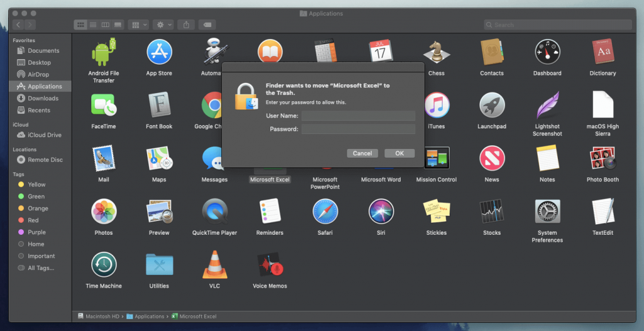
Task: Select the TextEdit app icon
Action: pyautogui.click(x=602, y=211)
